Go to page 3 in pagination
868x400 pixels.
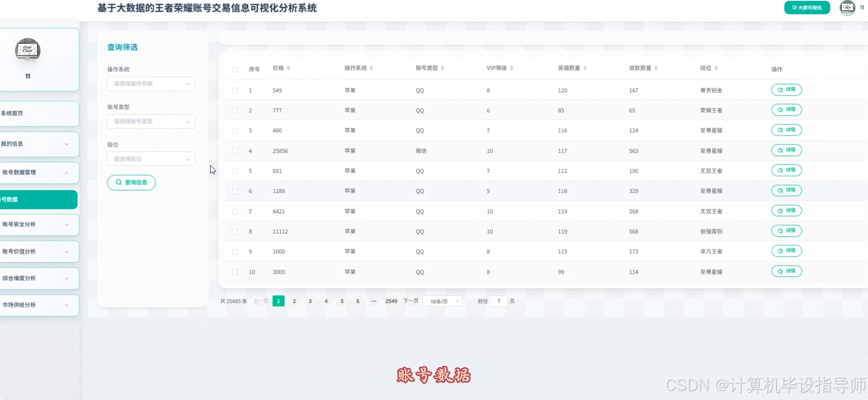coord(310,301)
